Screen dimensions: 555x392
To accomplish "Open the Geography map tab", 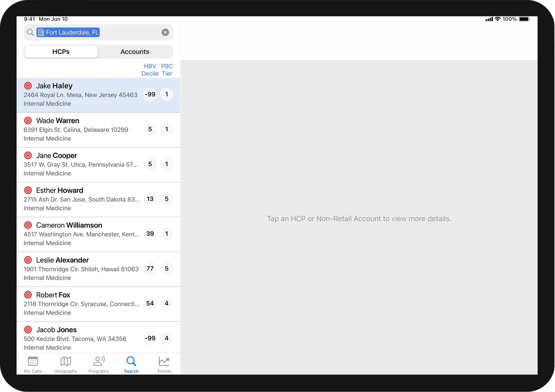I will (66, 365).
